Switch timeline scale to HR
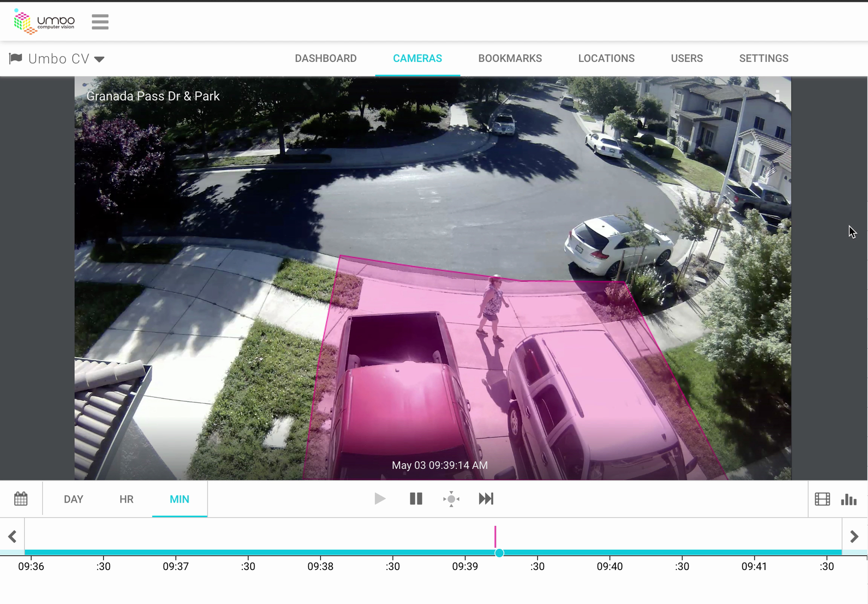This screenshot has width=868, height=604. [126, 499]
